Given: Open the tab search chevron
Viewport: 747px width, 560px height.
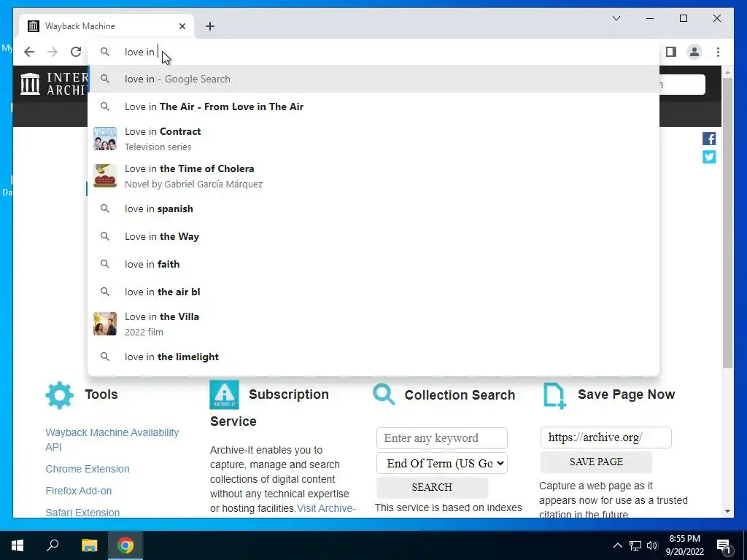Looking at the screenshot, I should coord(616,18).
